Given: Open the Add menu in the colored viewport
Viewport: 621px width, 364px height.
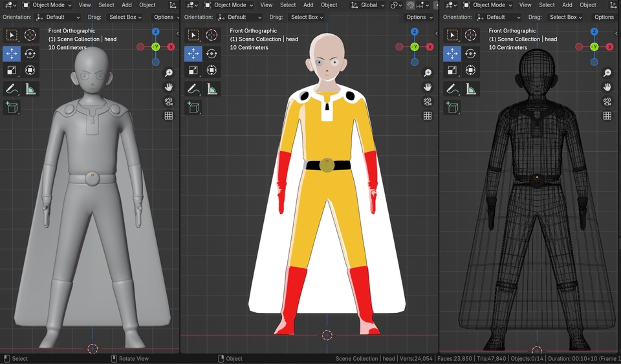Looking at the screenshot, I should [309, 5].
